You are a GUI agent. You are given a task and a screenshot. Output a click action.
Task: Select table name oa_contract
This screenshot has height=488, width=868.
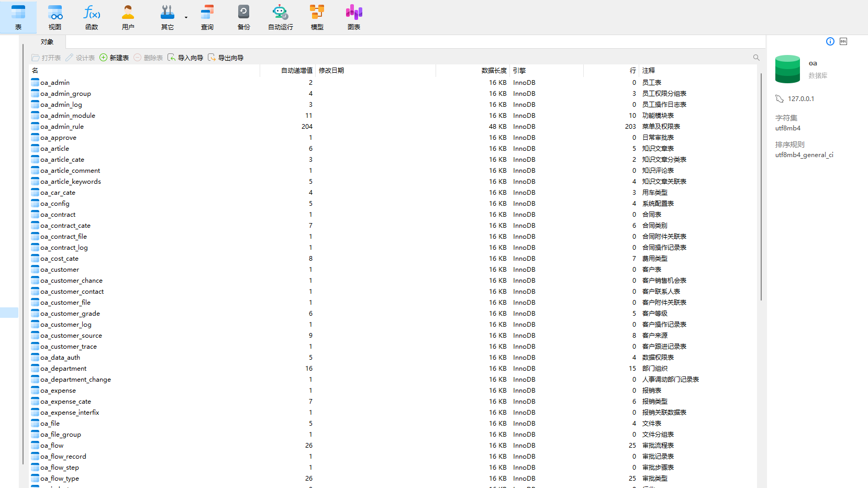(58, 215)
